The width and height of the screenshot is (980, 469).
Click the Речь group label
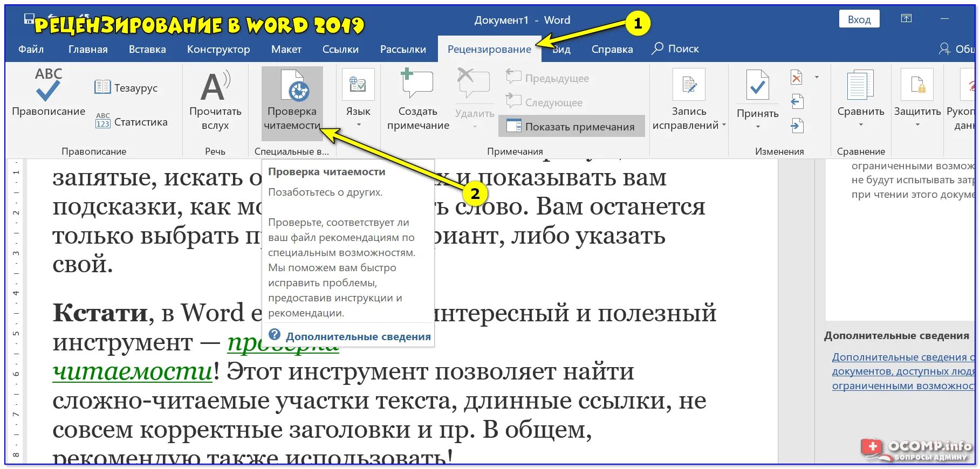pyautogui.click(x=215, y=151)
